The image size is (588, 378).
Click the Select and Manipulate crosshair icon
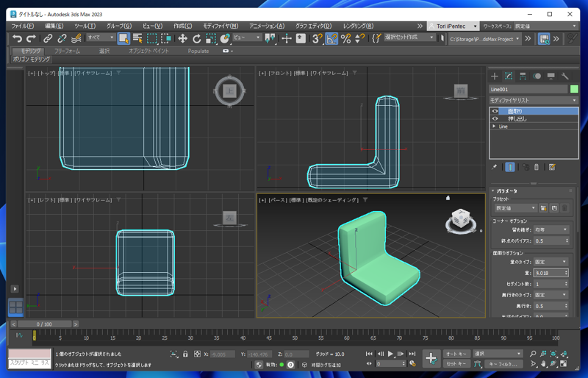[x=287, y=38]
